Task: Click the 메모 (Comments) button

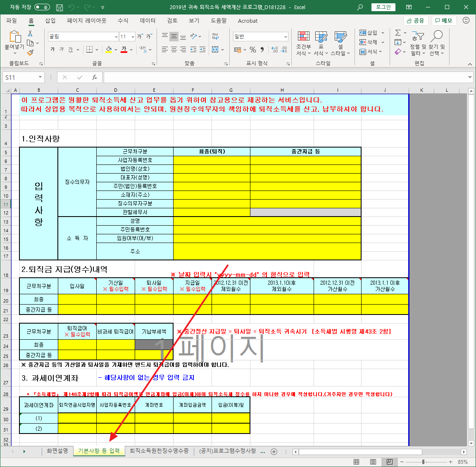Action: pos(444,20)
